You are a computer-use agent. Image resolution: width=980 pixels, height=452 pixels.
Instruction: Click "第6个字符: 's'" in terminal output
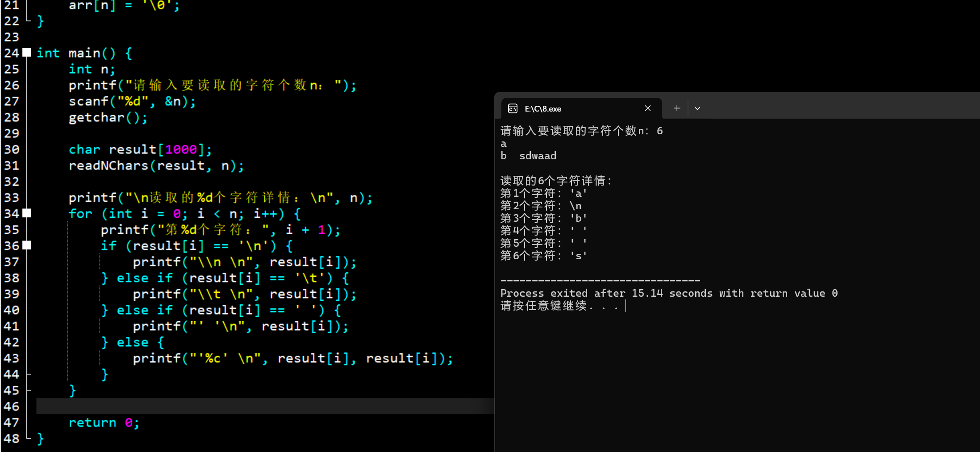click(544, 256)
